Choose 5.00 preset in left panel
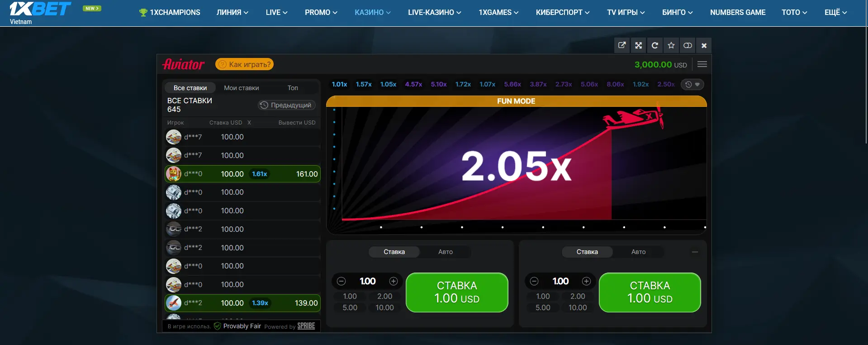The width and height of the screenshot is (868, 345). [350, 307]
